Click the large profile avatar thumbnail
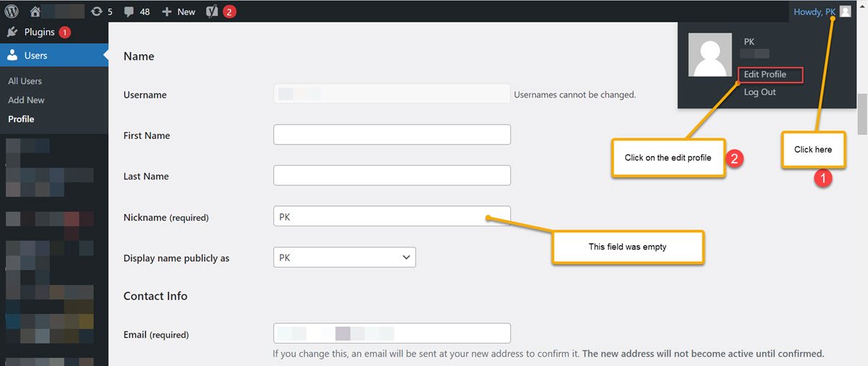The width and height of the screenshot is (868, 366). [x=710, y=55]
